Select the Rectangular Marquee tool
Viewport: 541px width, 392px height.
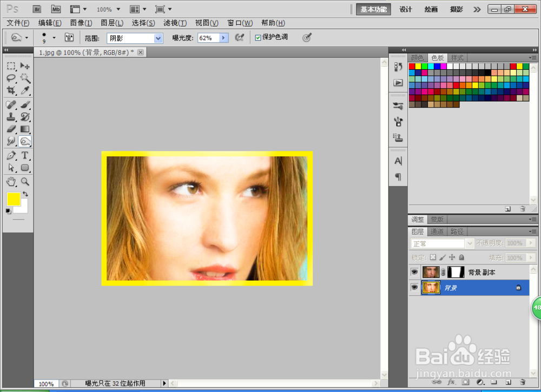pyautogui.click(x=11, y=65)
